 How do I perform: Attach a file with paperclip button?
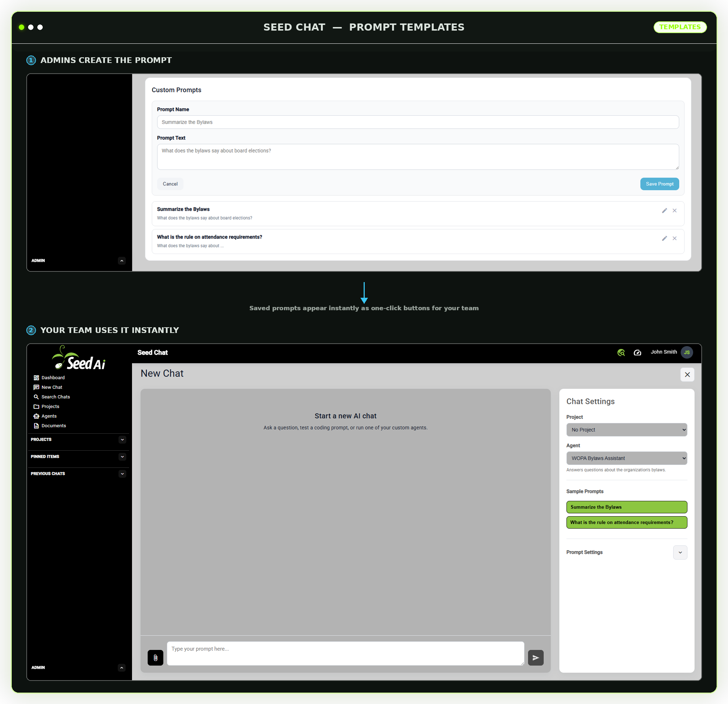click(x=155, y=658)
